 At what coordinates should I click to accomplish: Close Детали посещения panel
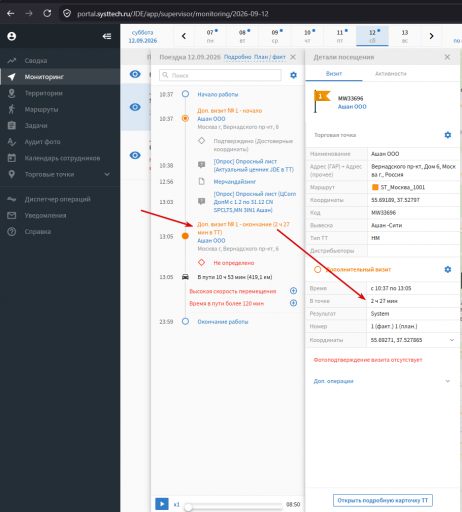447,57
